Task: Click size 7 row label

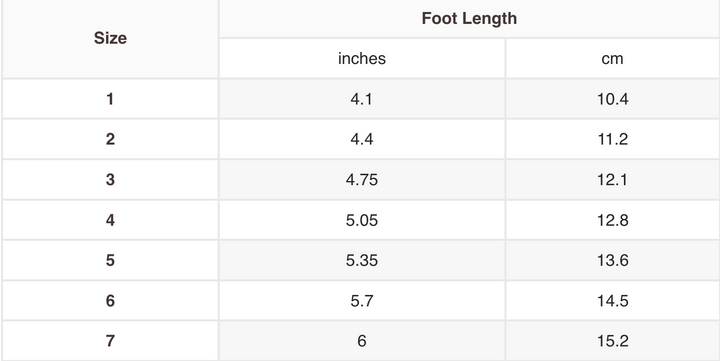Action: pyautogui.click(x=110, y=341)
